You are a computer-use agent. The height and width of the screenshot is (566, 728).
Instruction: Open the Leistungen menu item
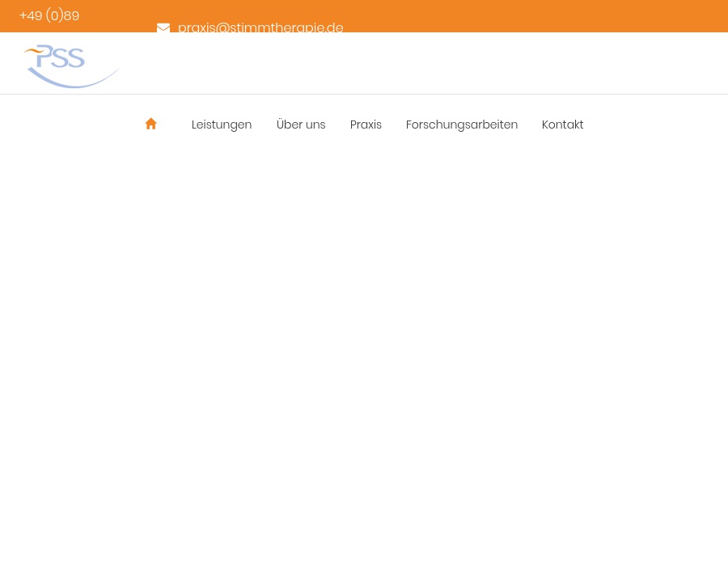(222, 125)
